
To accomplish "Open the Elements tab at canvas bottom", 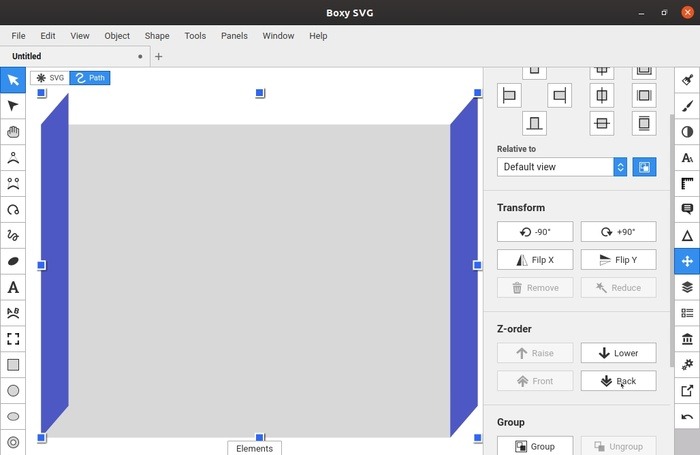I will (254, 448).
